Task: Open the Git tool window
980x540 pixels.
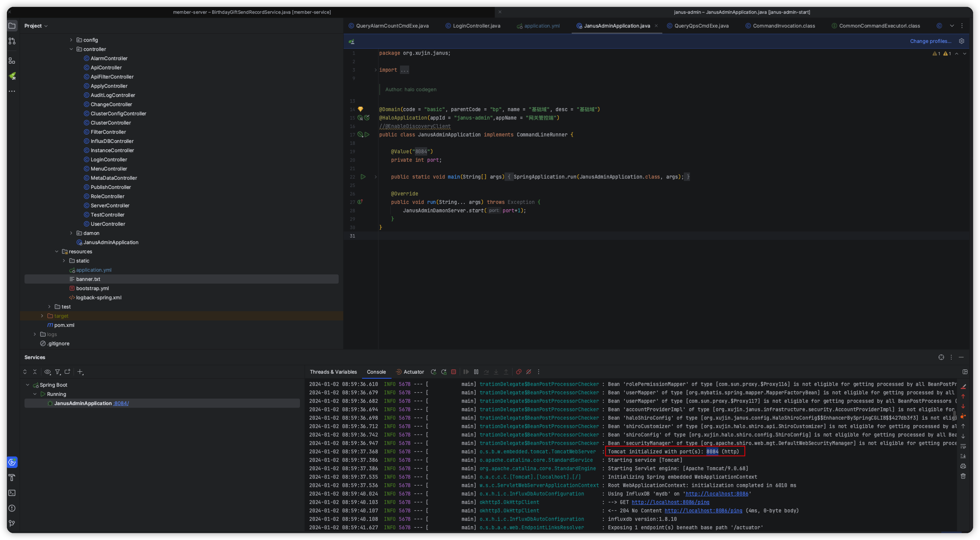Action: point(12,523)
